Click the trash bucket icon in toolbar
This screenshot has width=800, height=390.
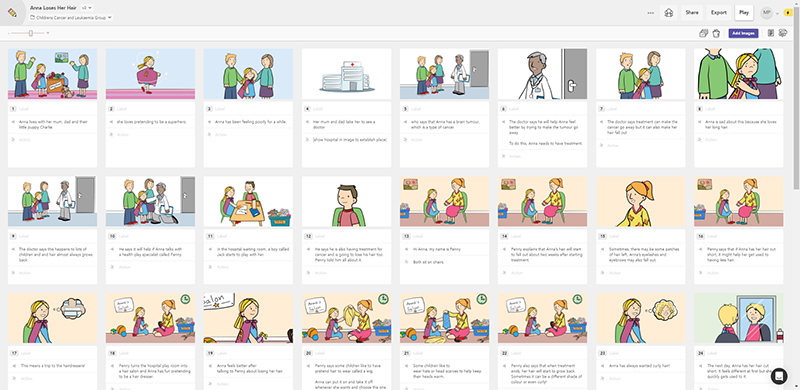tap(716, 33)
